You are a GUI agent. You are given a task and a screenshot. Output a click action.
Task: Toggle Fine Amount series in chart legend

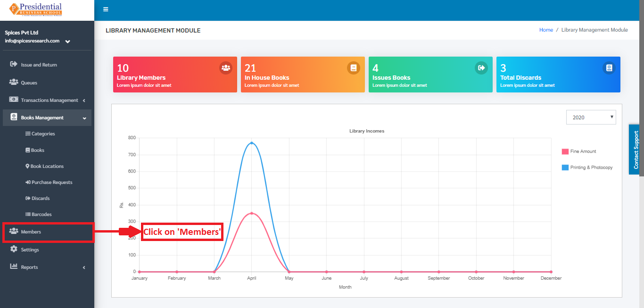[579, 151]
